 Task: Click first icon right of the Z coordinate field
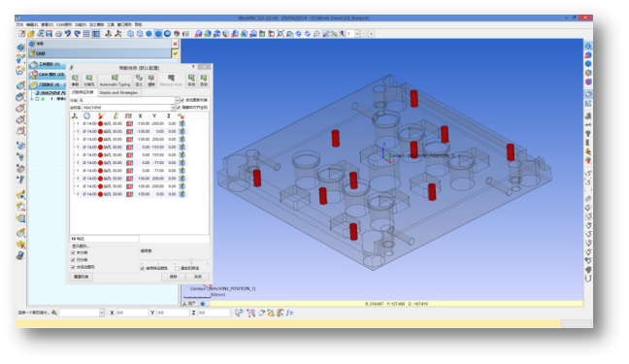(239, 313)
